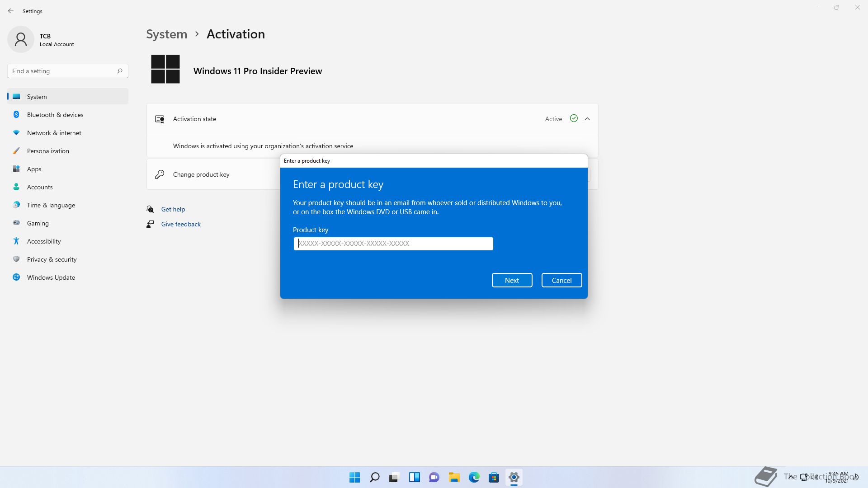Click the Give feedback link
The height and width of the screenshot is (488, 868).
180,224
